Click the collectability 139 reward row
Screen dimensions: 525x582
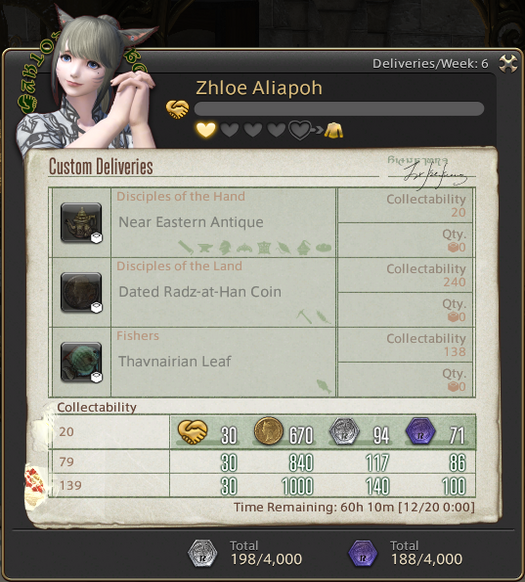[x=262, y=485]
